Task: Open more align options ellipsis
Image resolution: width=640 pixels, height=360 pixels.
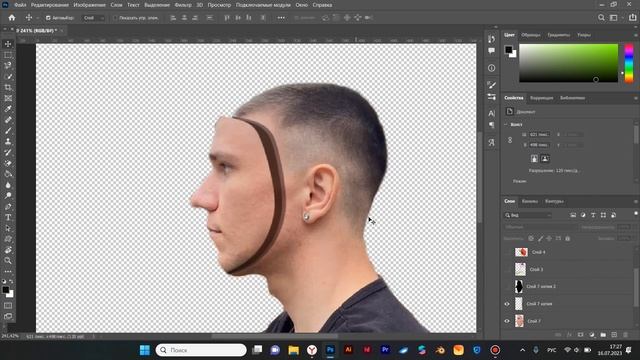Action: point(281,18)
